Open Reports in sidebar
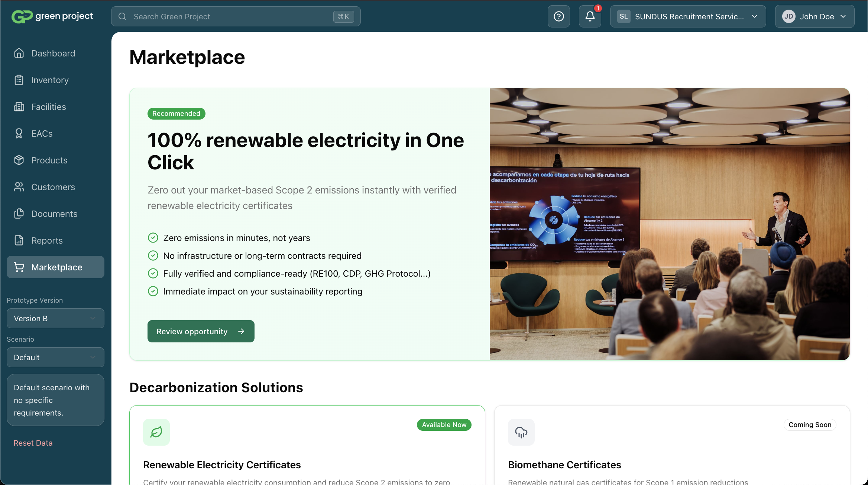This screenshot has width=868, height=485. [x=55, y=240]
